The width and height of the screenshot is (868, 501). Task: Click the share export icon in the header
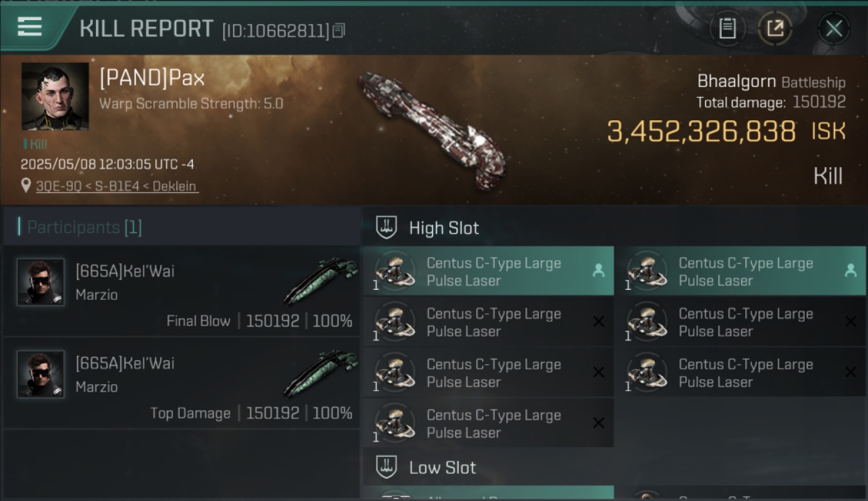coord(775,29)
